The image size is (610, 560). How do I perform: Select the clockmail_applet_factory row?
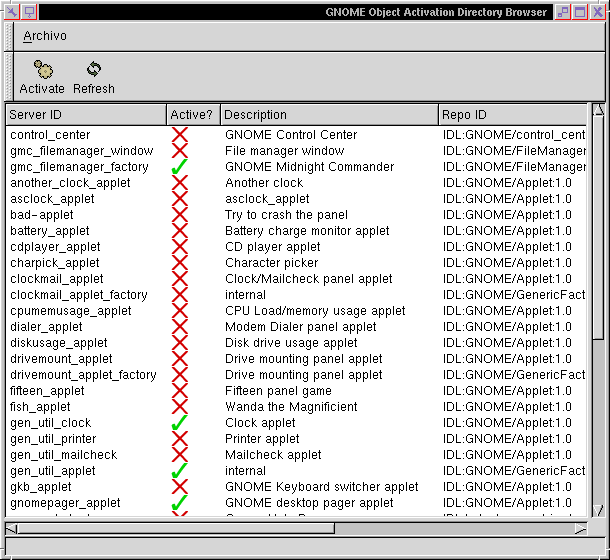click(296, 295)
